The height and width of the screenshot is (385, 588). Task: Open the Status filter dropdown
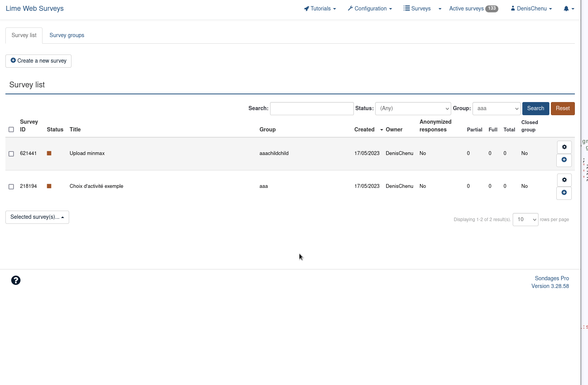tap(413, 109)
